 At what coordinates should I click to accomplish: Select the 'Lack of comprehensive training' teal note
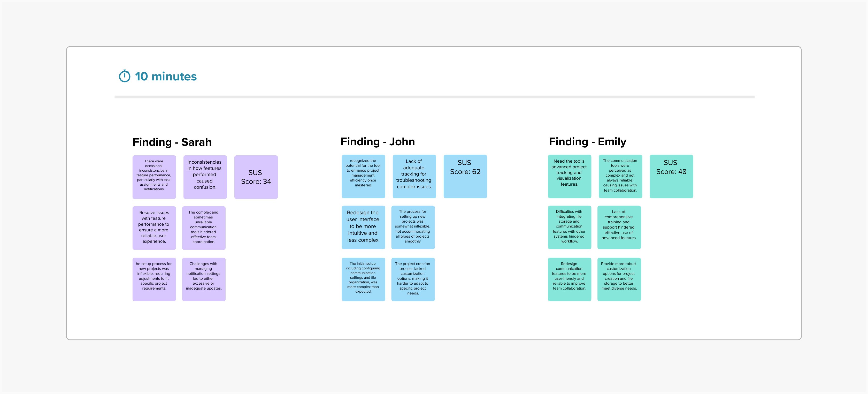pos(619,227)
